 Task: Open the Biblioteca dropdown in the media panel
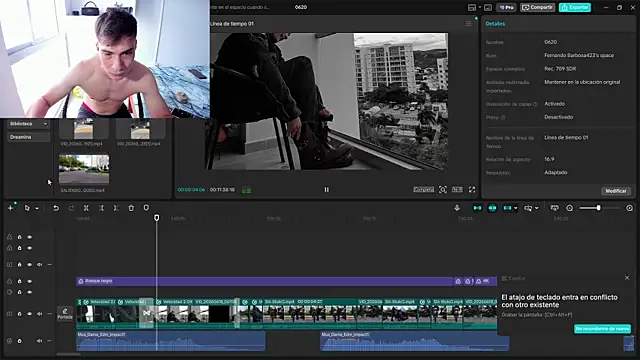(x=29, y=124)
